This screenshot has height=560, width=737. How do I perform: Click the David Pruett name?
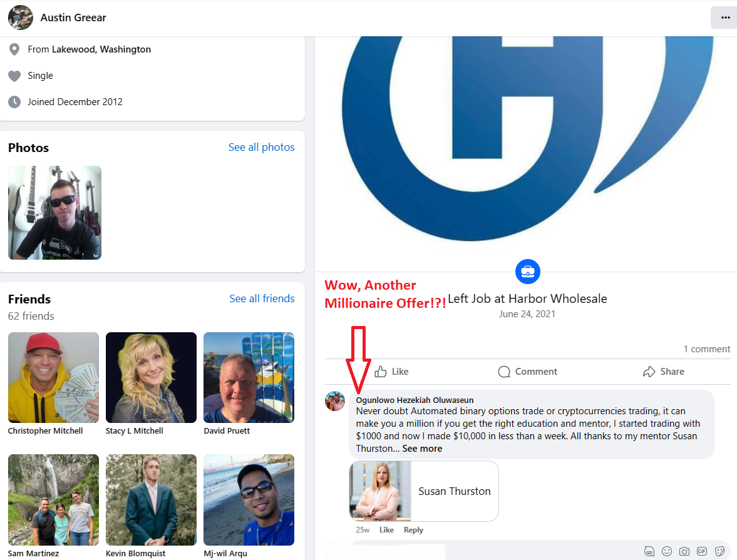click(227, 431)
